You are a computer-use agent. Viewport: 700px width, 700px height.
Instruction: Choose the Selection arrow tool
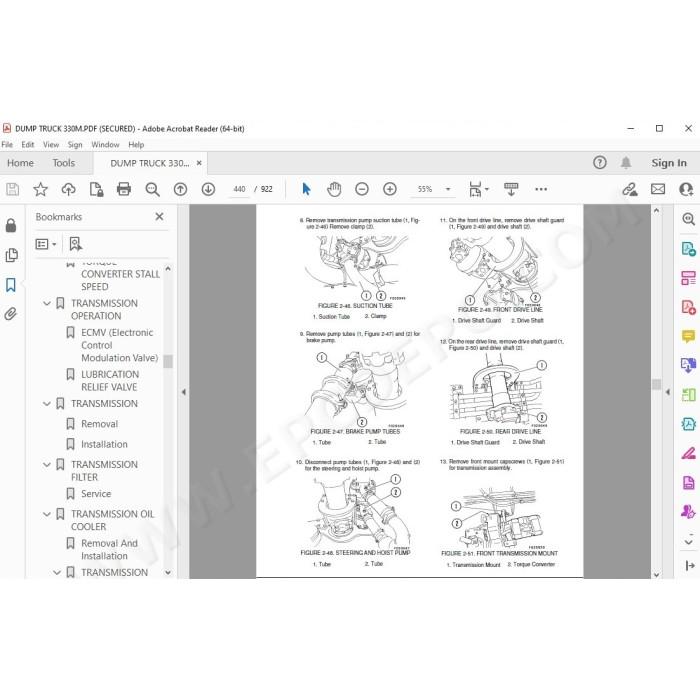click(306, 189)
